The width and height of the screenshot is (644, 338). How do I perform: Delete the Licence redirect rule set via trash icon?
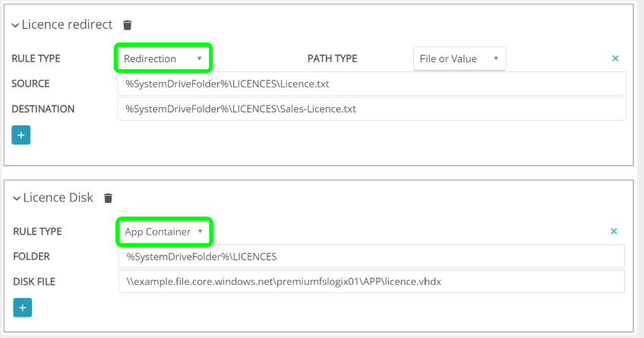coord(128,25)
